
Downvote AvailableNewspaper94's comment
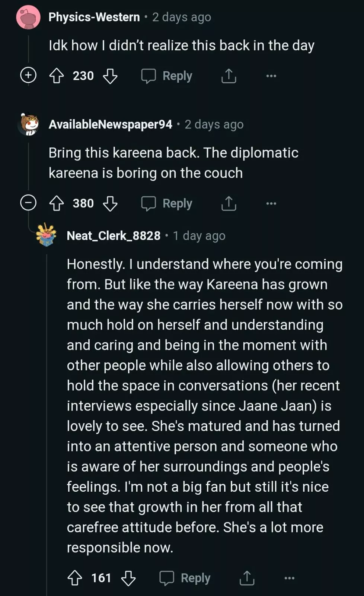pos(110,203)
